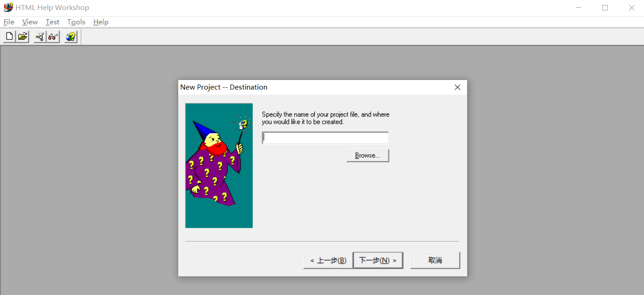Click the Compile HTML File toolbar icon
The height and width of the screenshot is (295, 644).
coord(40,36)
